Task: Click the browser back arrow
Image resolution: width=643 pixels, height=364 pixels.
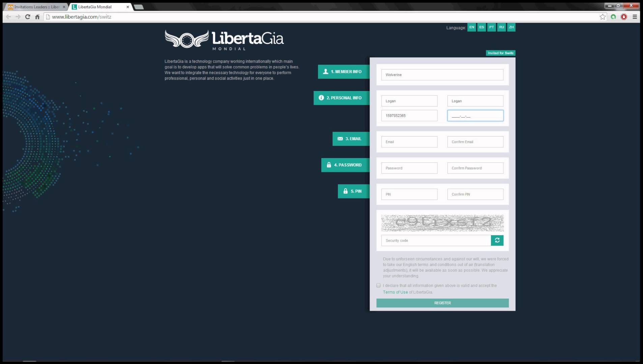Action: pyautogui.click(x=8, y=17)
